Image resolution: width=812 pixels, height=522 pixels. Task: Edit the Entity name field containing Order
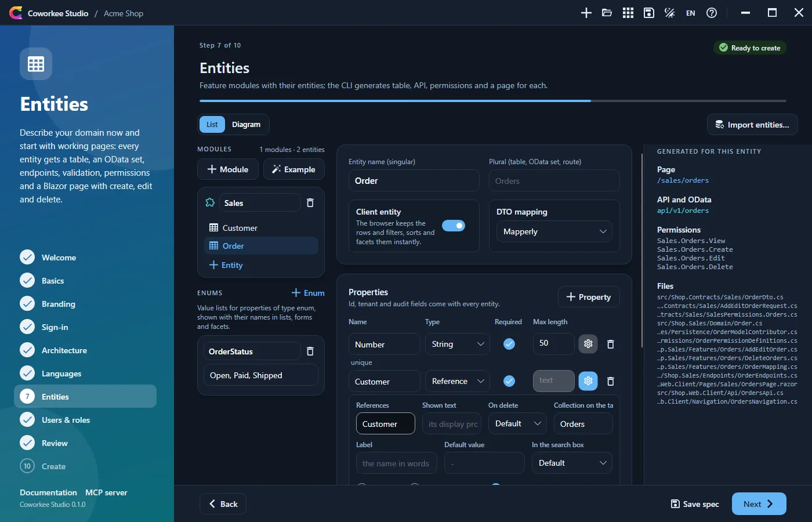click(414, 180)
